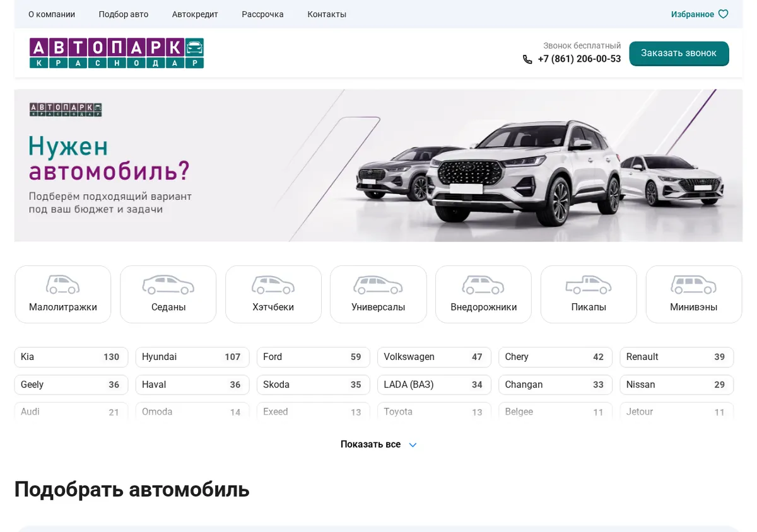Screen dimensions: 757x532
Task: Select the LADA (ВАЗ) brand filter
Action: click(434, 385)
